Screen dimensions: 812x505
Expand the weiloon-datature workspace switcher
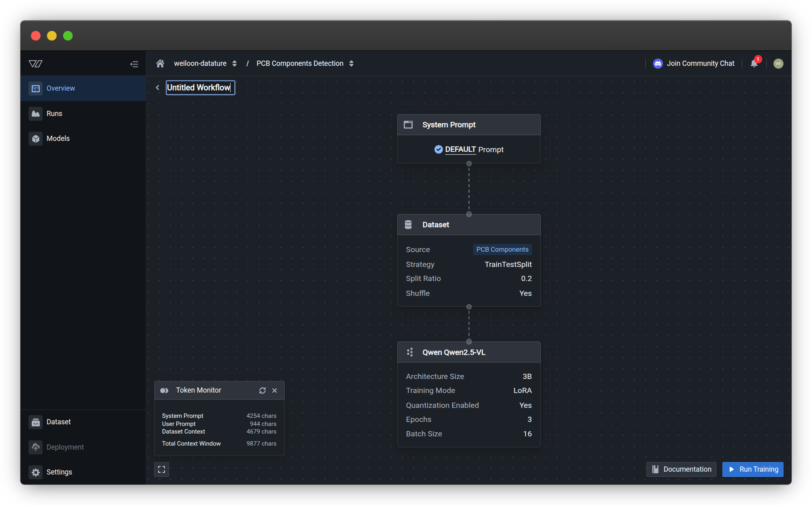click(x=235, y=63)
